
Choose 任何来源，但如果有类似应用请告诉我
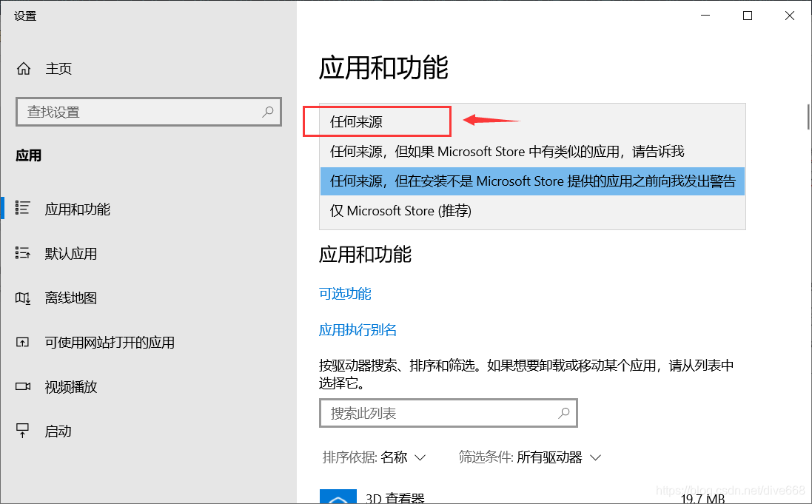(518, 151)
